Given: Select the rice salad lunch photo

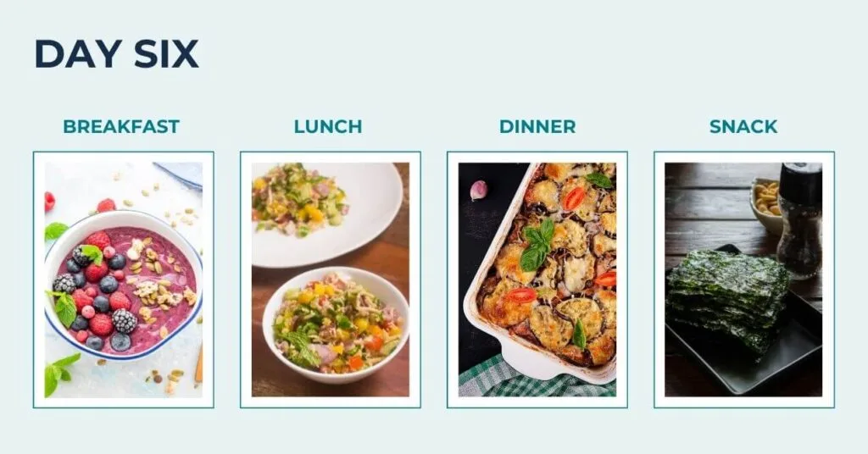Looking at the screenshot, I should [331, 280].
